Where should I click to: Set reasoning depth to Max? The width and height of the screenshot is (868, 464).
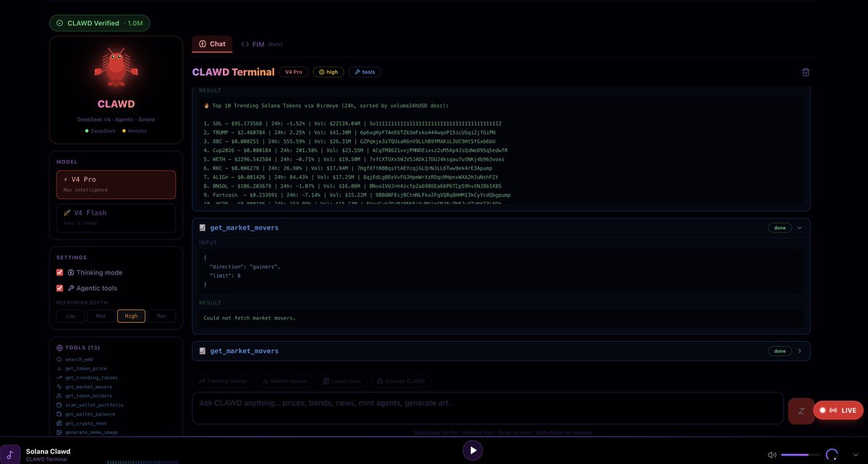[x=161, y=316]
